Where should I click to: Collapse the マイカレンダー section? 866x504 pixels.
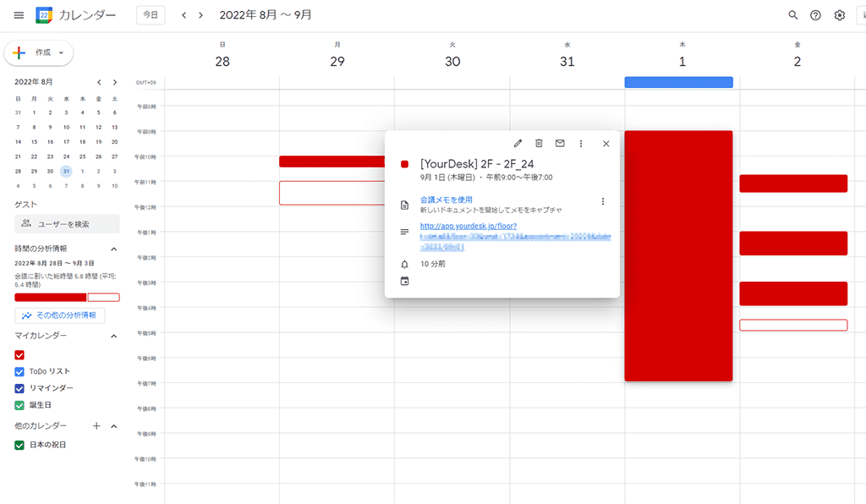(x=114, y=336)
